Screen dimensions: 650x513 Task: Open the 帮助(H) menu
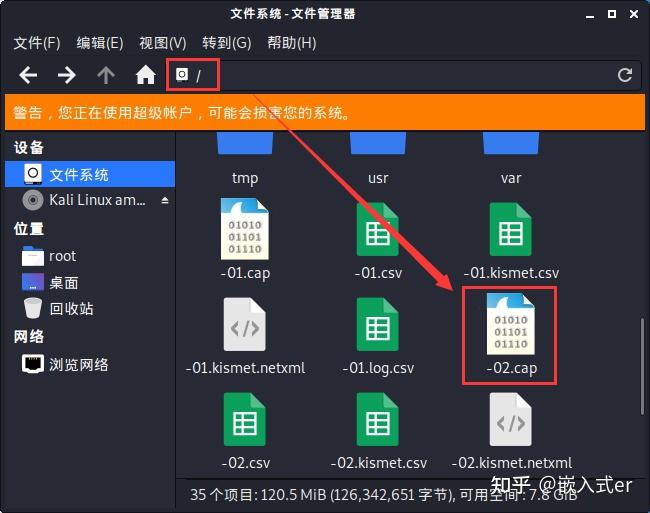click(x=292, y=43)
